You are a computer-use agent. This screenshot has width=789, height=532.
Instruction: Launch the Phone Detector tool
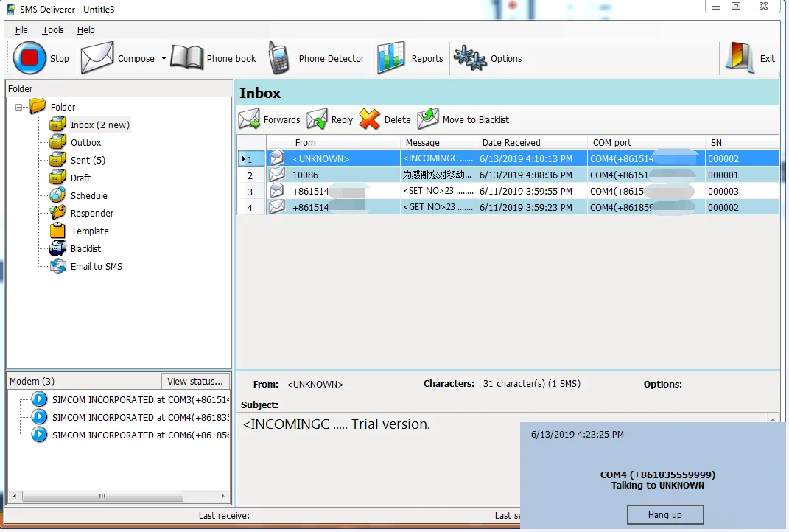[x=279, y=58]
